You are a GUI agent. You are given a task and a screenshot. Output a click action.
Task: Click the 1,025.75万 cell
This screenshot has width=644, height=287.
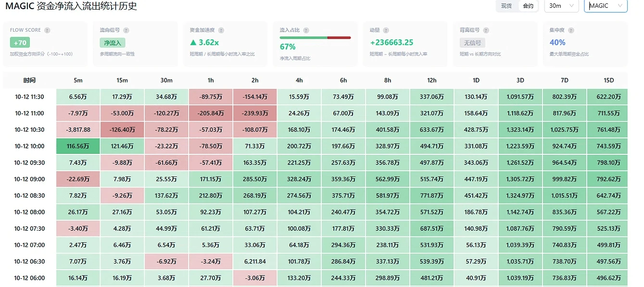click(565, 130)
